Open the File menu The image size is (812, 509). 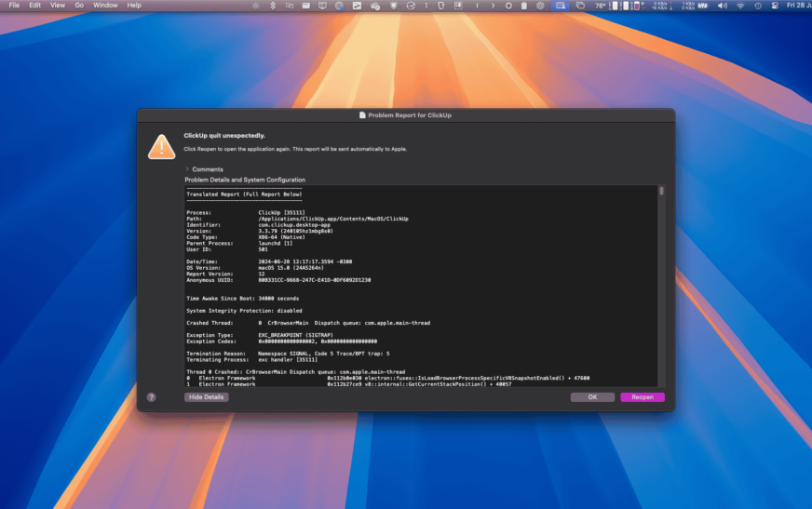coord(14,6)
